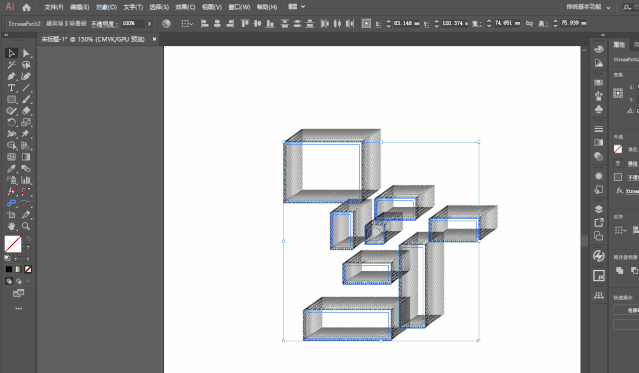Open the 文件(F) menu

(54, 7)
